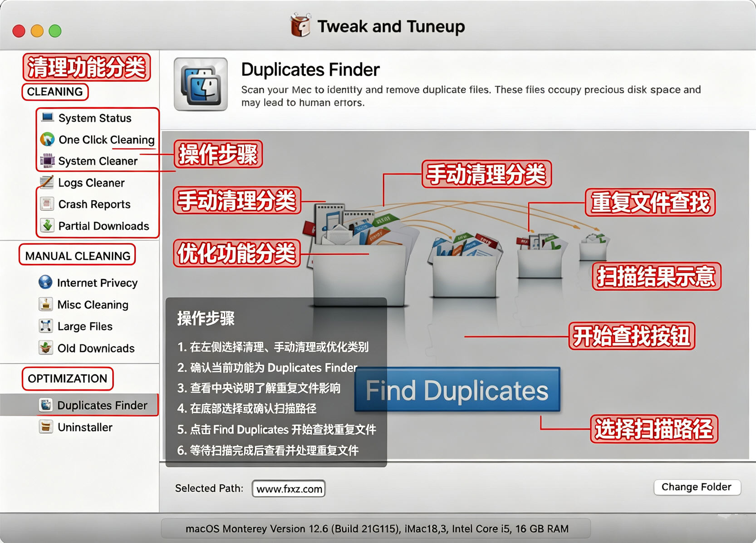
Task: Select Duplicates Finder in the sidebar
Action: [x=79, y=405]
